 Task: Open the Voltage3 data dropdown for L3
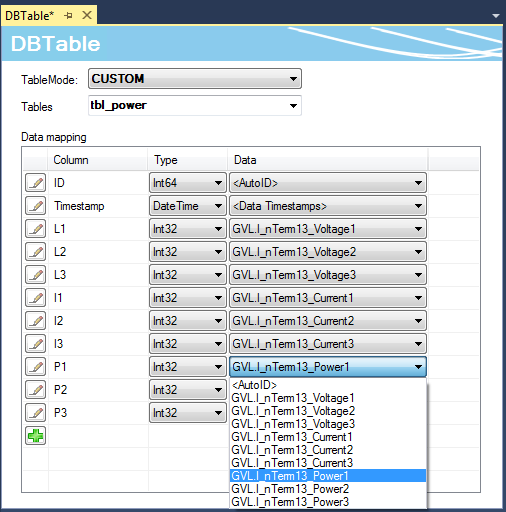pos(328,275)
